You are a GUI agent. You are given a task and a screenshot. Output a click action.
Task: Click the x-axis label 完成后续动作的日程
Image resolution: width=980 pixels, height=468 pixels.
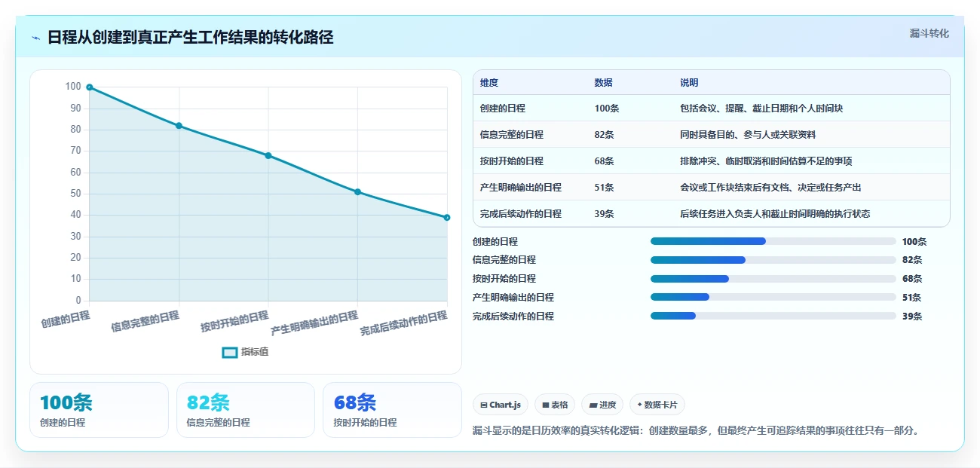(404, 323)
